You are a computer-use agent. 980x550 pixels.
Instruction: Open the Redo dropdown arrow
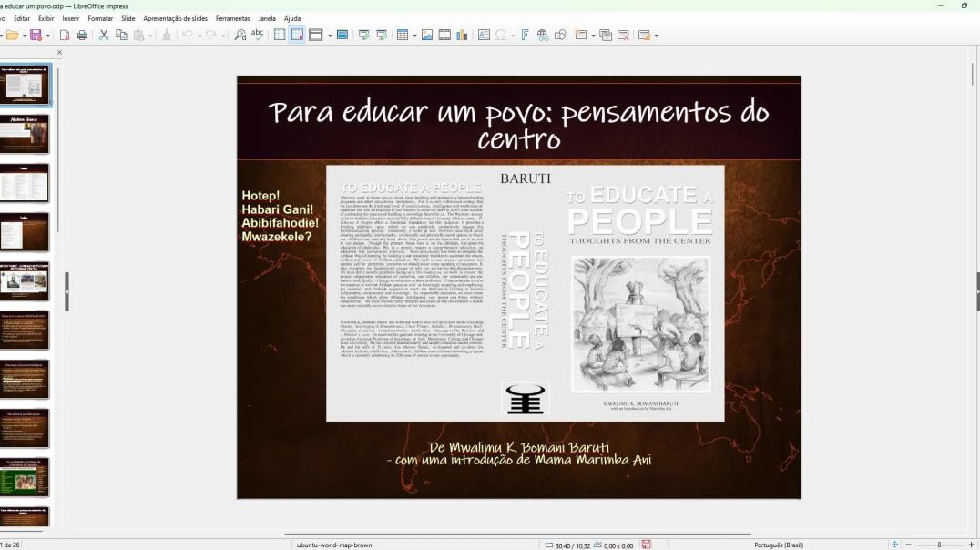point(223,36)
